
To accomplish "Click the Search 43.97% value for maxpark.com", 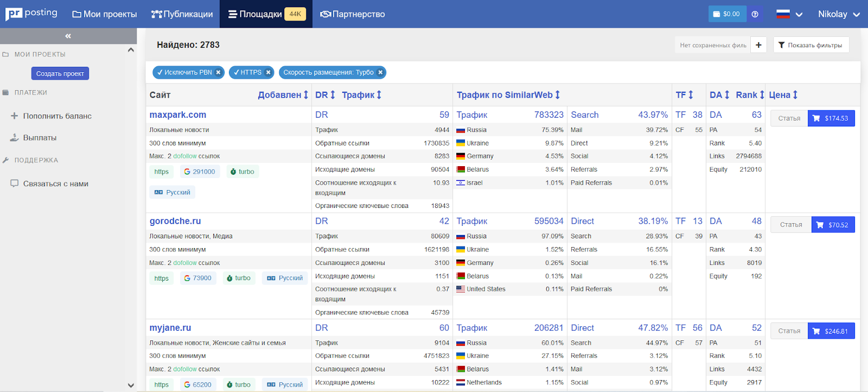I will (653, 115).
